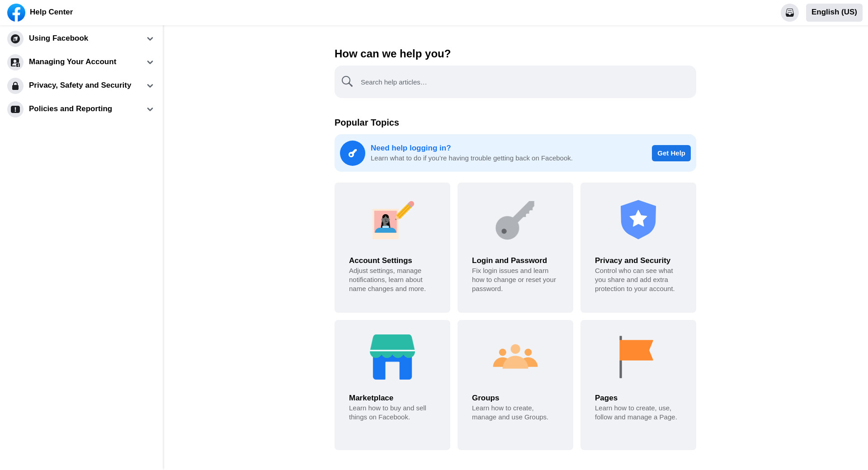Expand the Using Facebook chevron
This screenshot has height=470, width=868.
click(x=150, y=39)
